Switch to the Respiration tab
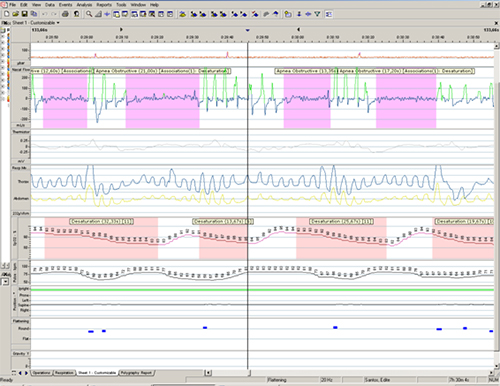The image size is (500, 386). click(x=64, y=373)
